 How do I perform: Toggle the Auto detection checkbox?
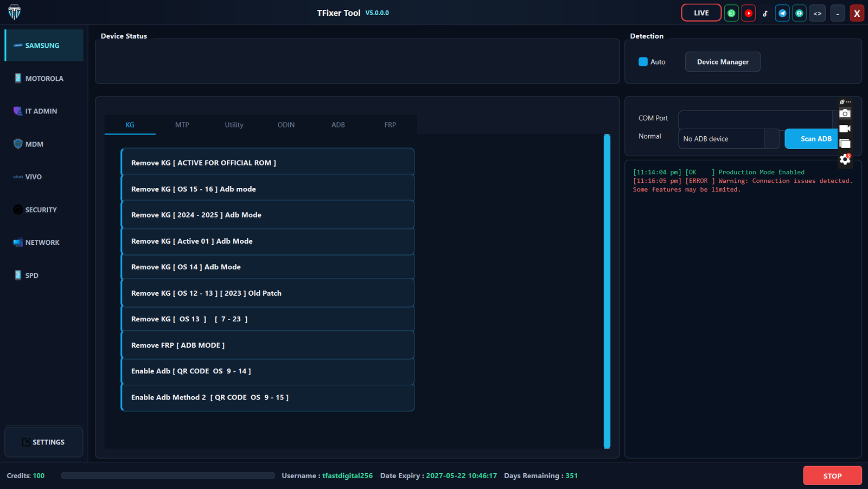pyautogui.click(x=643, y=62)
